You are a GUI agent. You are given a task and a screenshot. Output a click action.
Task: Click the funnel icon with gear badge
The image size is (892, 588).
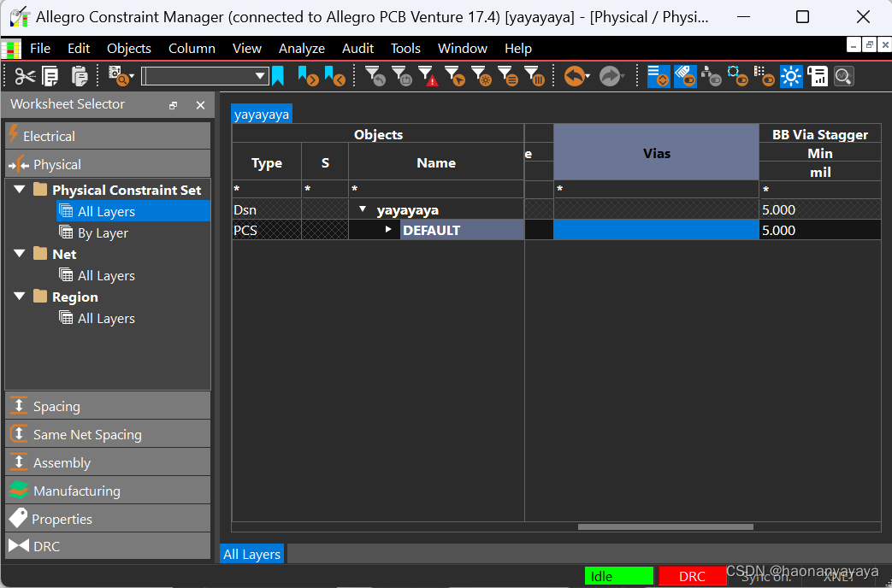(481, 76)
